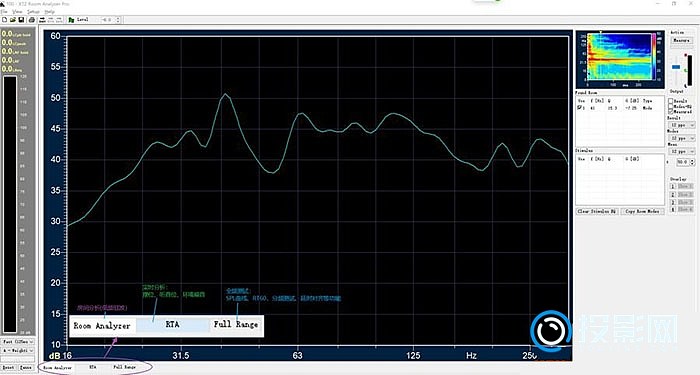This screenshot has width=700, height=375.
Task: Click the green Level calibration icon
Action: point(71,20)
